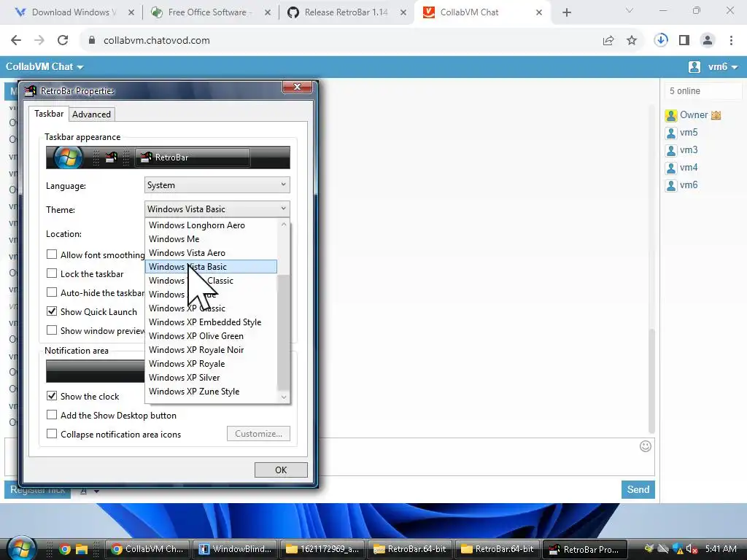Open Chrome three-dot menu
This screenshot has width=747, height=560.
coord(731,41)
